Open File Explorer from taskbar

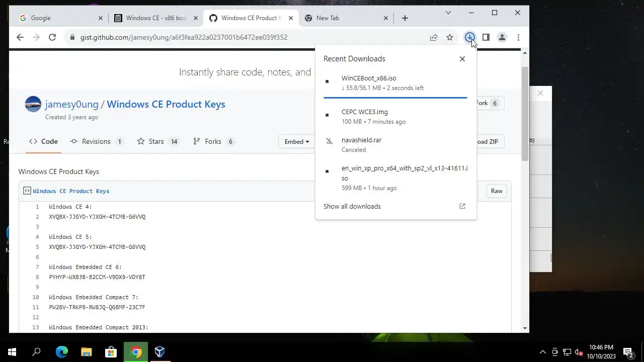(86, 352)
